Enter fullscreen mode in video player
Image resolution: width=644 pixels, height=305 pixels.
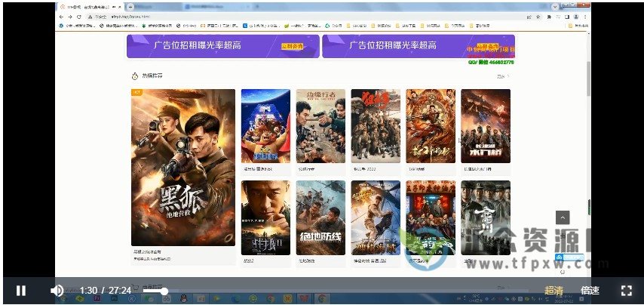(x=626, y=291)
